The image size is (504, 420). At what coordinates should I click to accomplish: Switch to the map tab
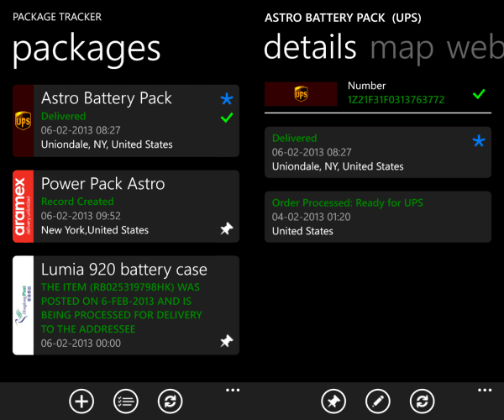402,48
